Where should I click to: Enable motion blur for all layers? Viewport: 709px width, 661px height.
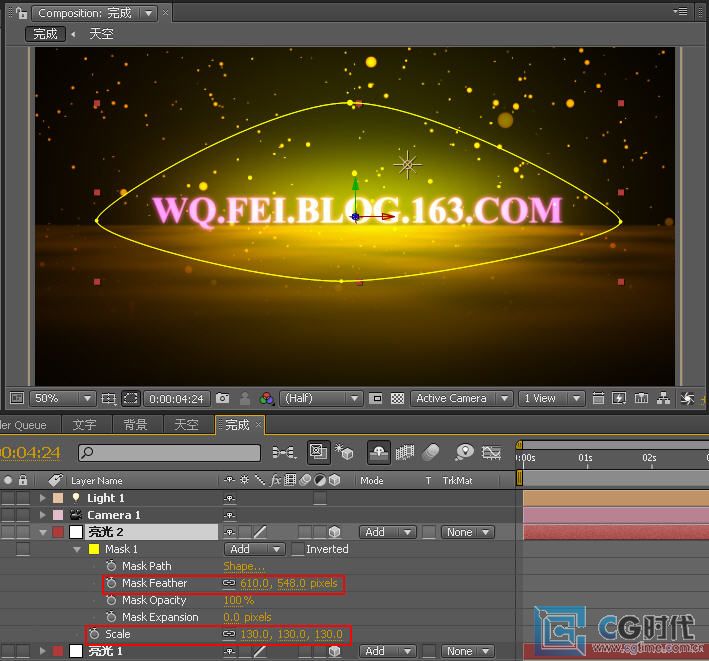point(430,452)
